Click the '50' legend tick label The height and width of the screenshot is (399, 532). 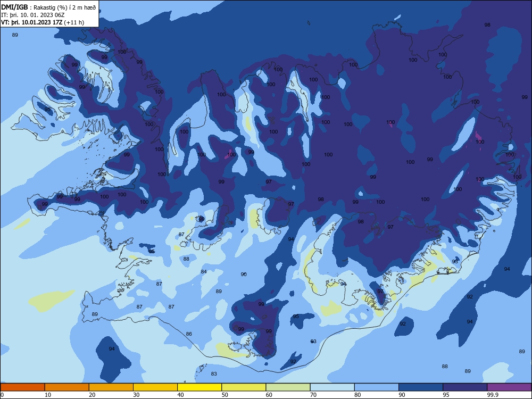[x=225, y=395]
